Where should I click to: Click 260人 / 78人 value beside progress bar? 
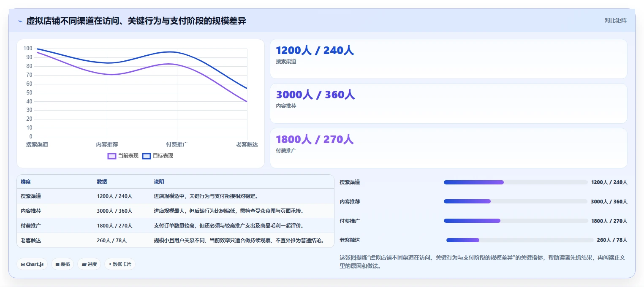(612, 240)
